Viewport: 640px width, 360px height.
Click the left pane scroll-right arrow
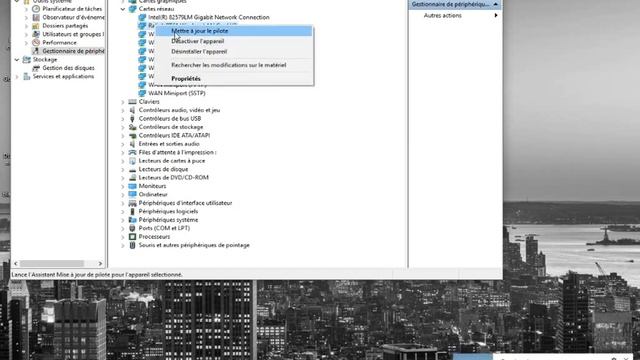(100, 264)
